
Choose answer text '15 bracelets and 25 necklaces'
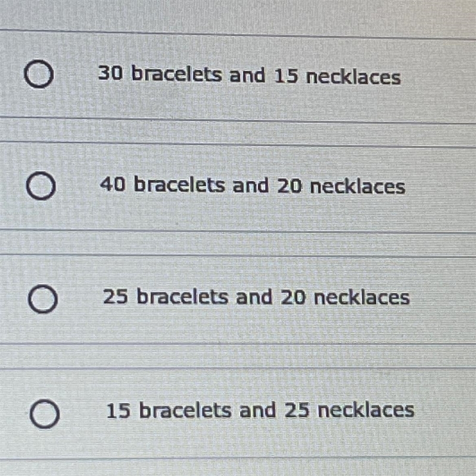[x=260, y=410]
